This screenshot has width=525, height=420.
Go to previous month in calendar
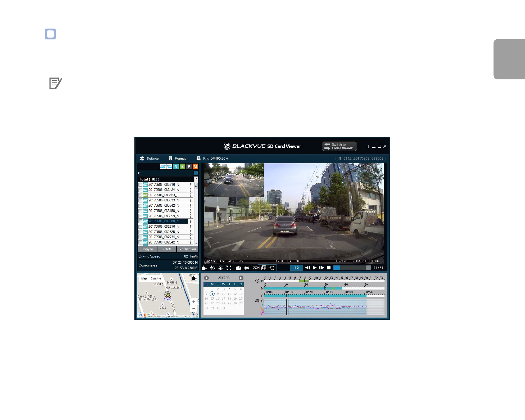coord(206,278)
